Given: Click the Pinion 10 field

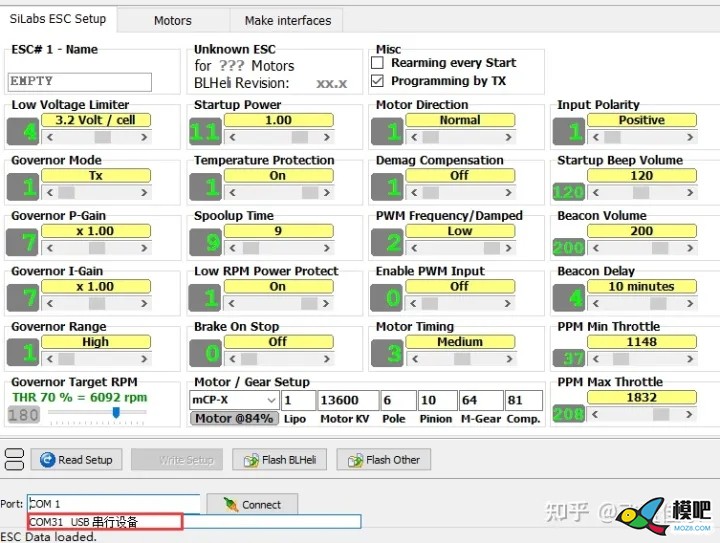Looking at the screenshot, I should pos(438,400).
